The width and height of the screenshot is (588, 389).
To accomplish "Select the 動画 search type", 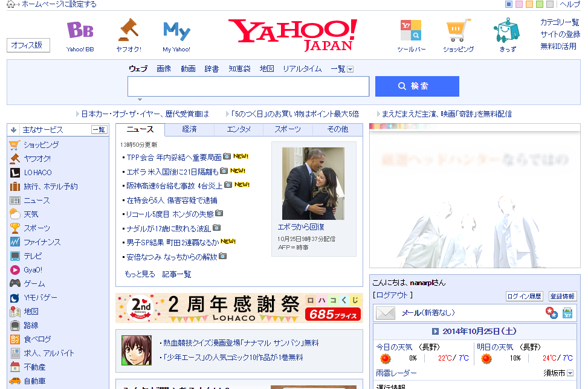I will click(189, 69).
